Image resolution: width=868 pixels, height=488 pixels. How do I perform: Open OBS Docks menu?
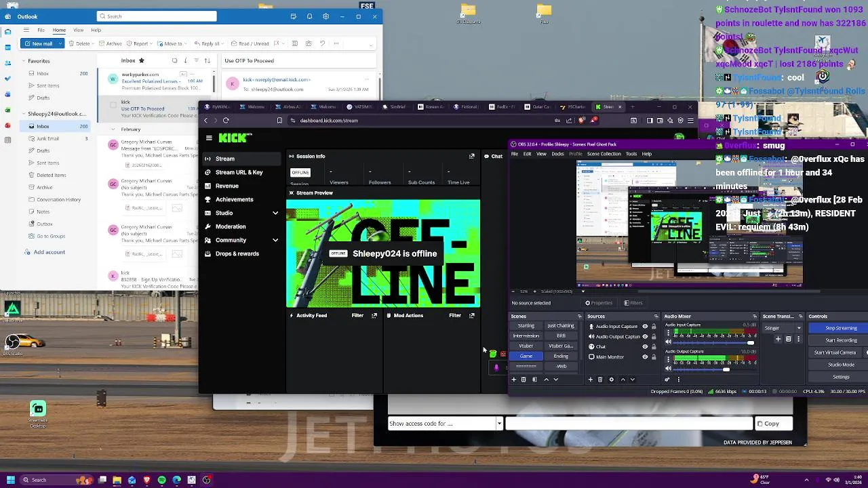557,154
